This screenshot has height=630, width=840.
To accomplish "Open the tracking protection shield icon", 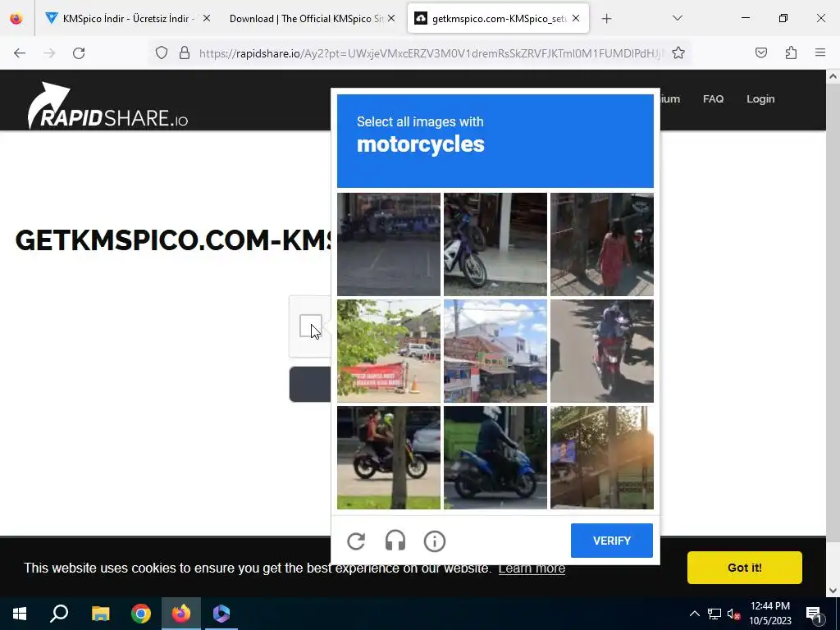I will coord(162,52).
